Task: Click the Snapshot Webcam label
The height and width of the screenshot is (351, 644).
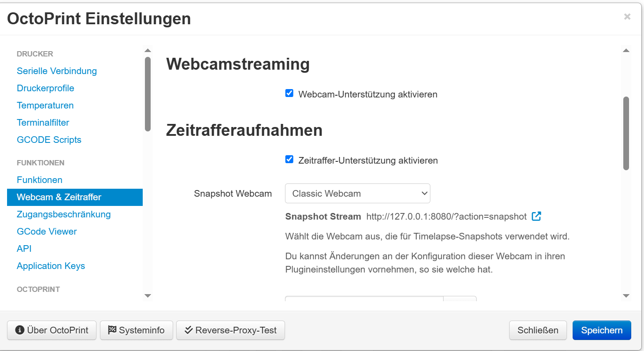Action: (x=233, y=194)
